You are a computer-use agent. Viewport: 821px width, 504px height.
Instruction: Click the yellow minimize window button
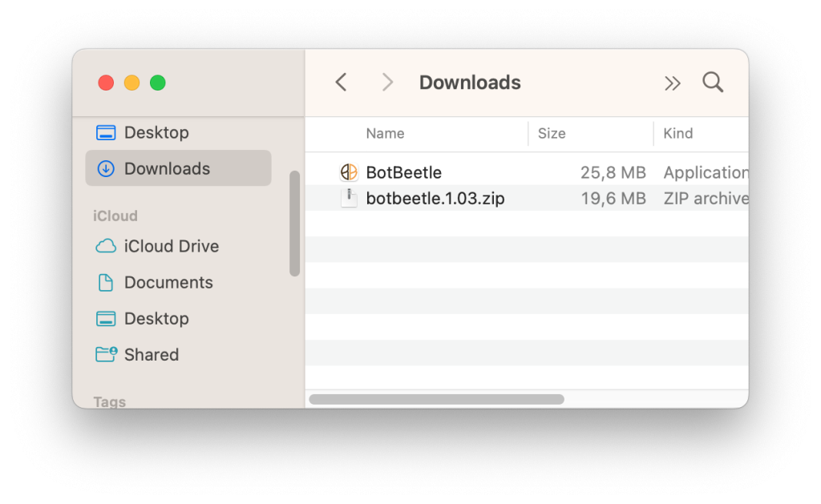pos(132,83)
